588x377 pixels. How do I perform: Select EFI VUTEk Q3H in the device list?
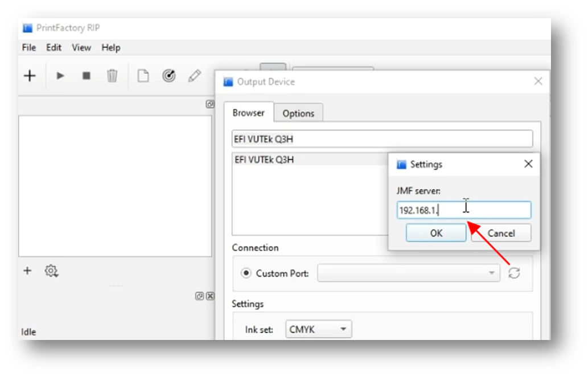pyautogui.click(x=310, y=159)
